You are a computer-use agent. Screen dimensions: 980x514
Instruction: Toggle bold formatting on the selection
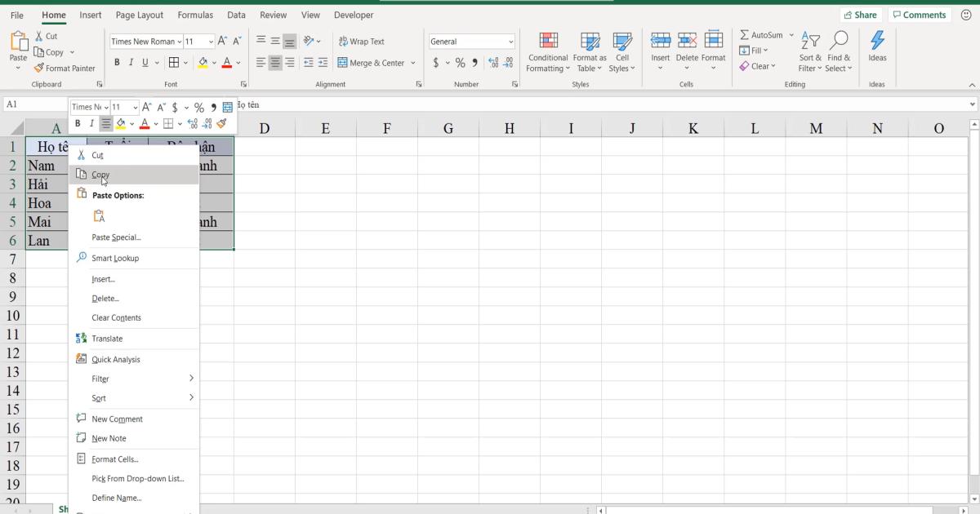[117, 62]
